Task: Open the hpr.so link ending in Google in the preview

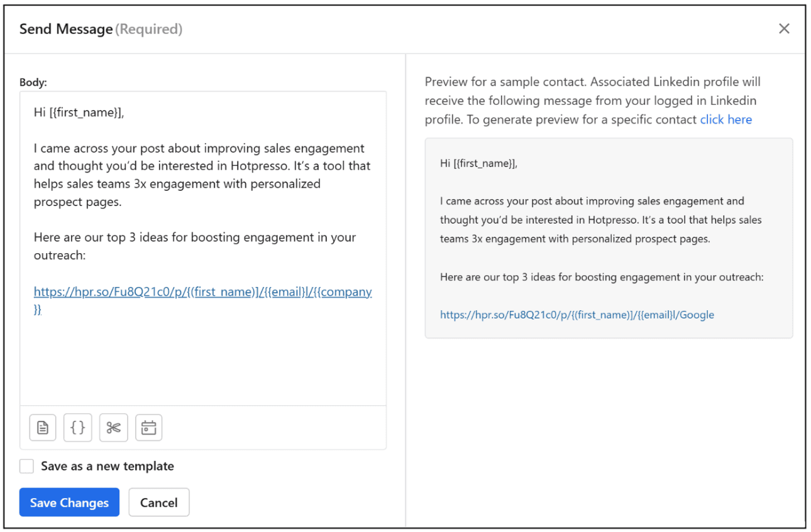Action: point(577,315)
